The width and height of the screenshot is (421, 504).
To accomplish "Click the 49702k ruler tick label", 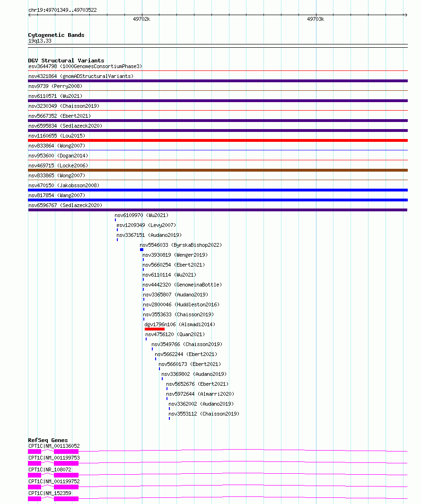I will click(141, 19).
